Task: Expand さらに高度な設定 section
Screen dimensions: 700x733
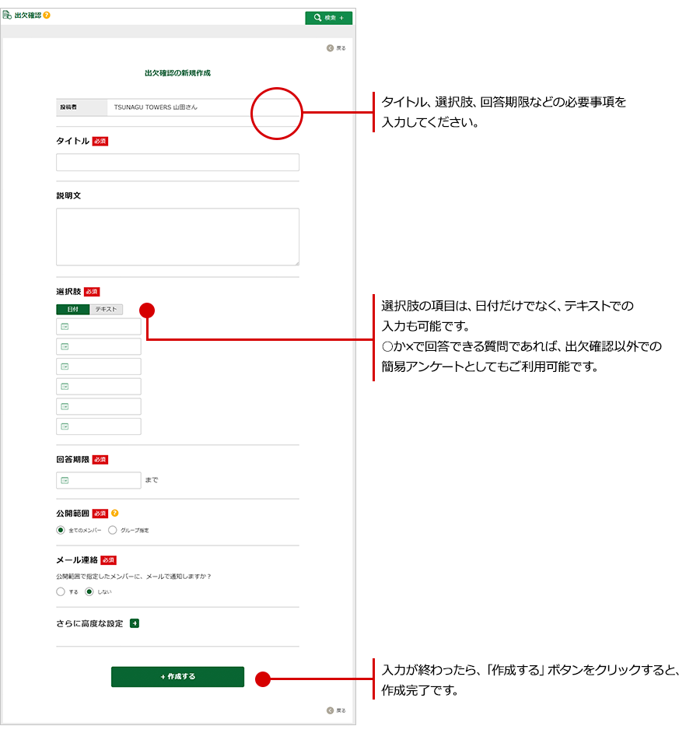Action: click(x=135, y=623)
